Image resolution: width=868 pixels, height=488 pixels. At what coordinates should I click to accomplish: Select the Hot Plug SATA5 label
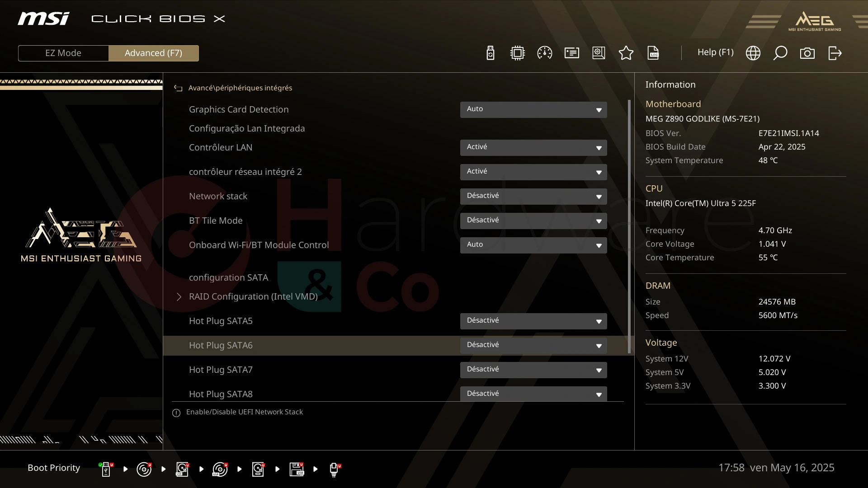point(221,321)
